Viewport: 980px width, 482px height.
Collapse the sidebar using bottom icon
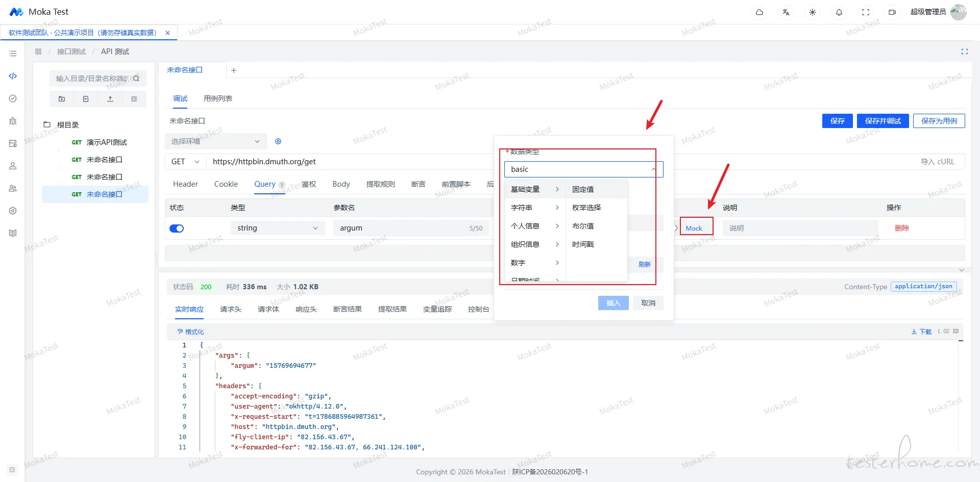[x=13, y=470]
